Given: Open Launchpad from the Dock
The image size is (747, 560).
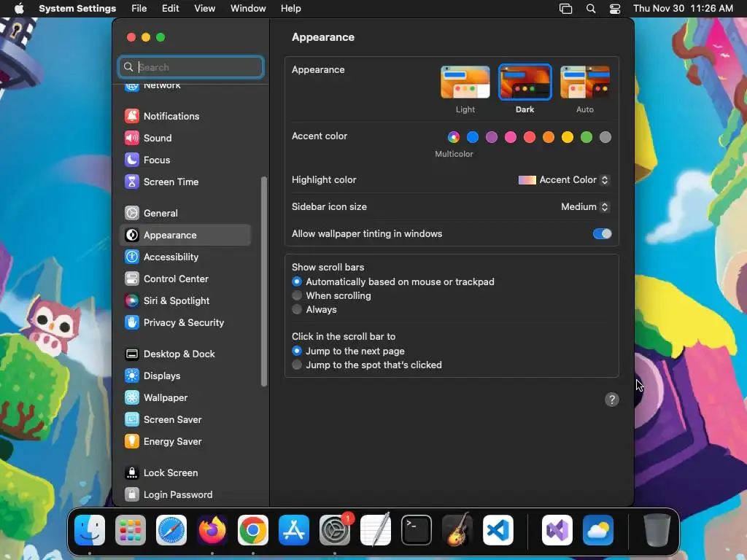Looking at the screenshot, I should 131,530.
